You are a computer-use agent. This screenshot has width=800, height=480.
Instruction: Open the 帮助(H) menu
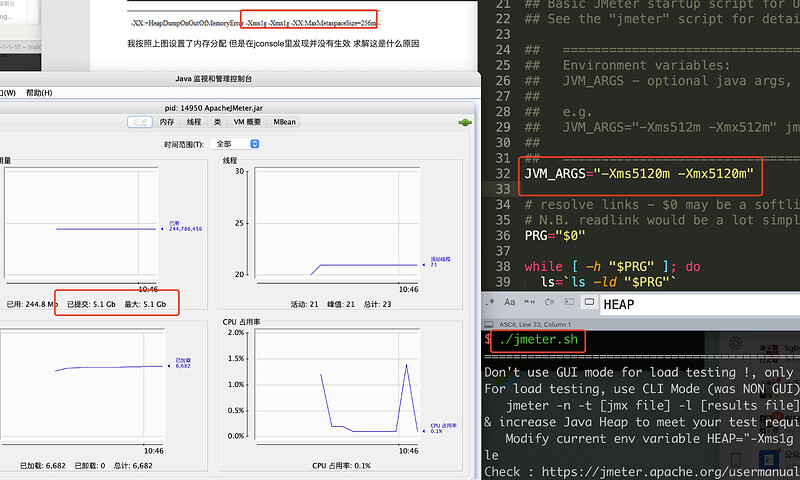tap(39, 93)
